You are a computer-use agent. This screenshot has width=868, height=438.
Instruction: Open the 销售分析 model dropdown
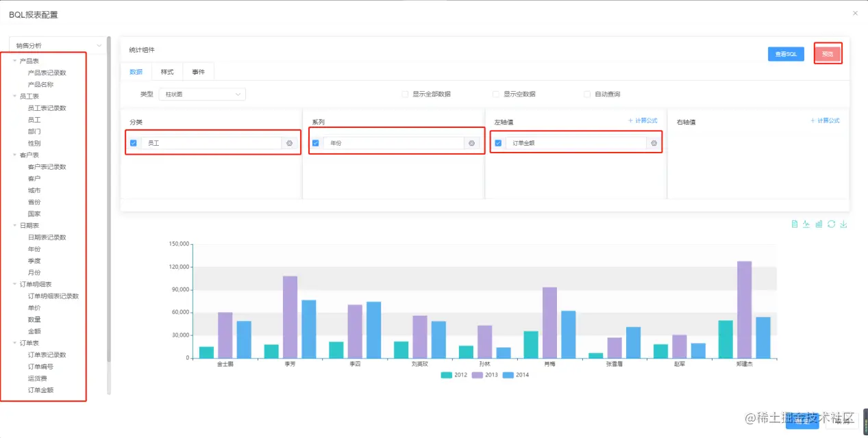coord(58,45)
